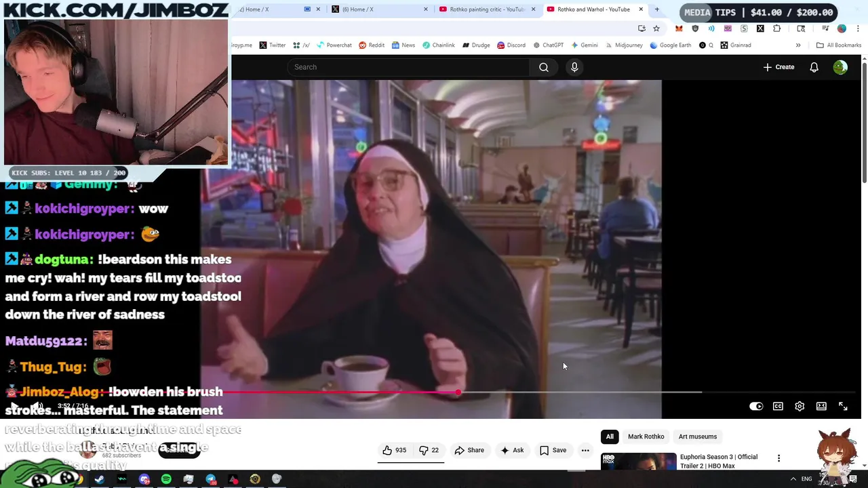Open three-dot menu for Euphoria trailer
Screen dimensions: 868x488
pyautogui.click(x=778, y=459)
